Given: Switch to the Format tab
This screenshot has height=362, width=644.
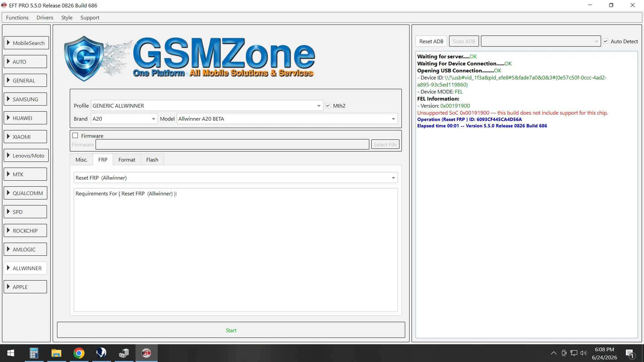Looking at the screenshot, I should click(127, 160).
